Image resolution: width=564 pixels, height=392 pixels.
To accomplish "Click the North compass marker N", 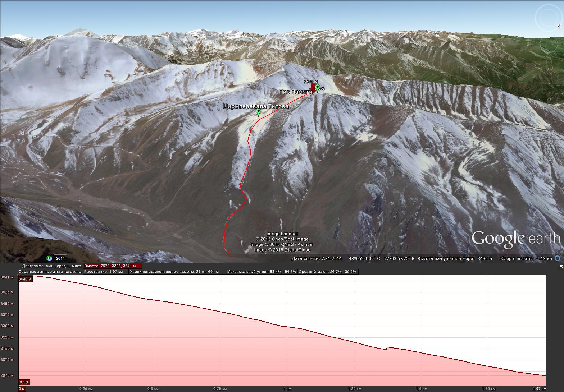I will click(559, 26).
